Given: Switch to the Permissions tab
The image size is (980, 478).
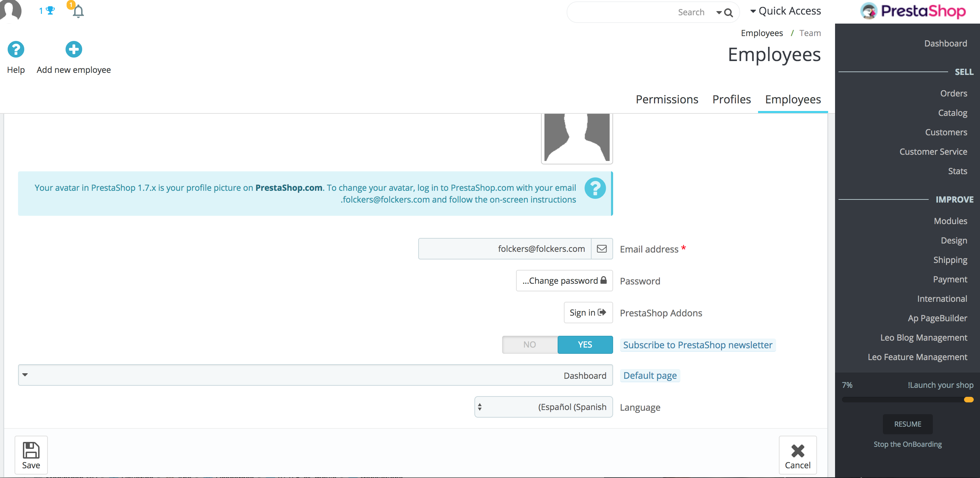Looking at the screenshot, I should 667,99.
